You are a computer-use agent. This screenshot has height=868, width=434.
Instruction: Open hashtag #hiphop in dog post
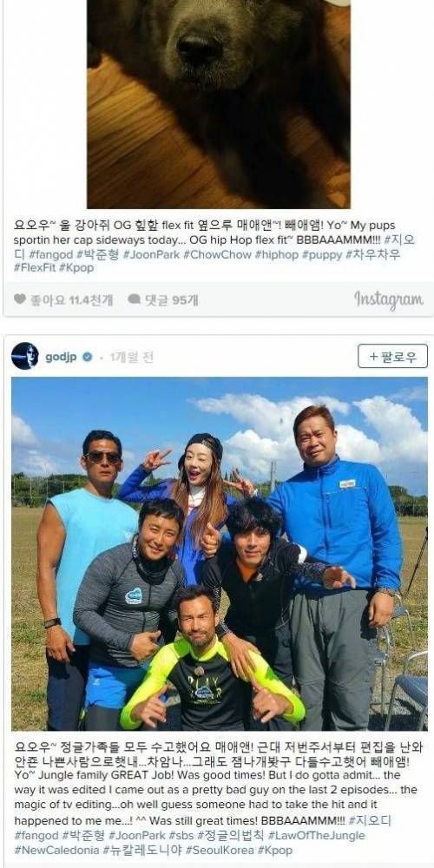tap(278, 254)
